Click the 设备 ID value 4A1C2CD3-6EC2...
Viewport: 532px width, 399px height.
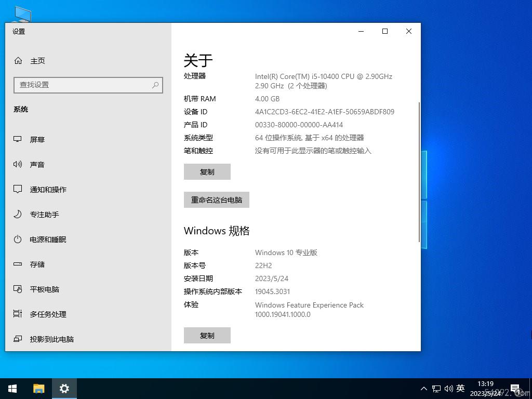[x=324, y=112]
